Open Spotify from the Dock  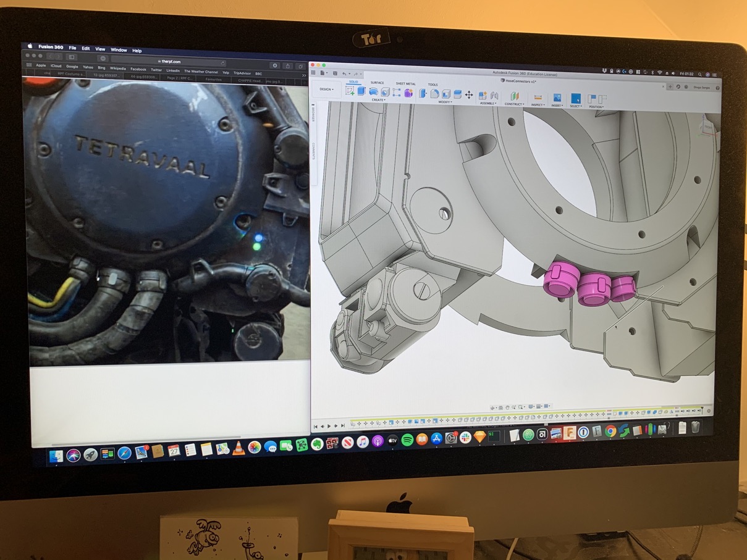click(x=407, y=440)
